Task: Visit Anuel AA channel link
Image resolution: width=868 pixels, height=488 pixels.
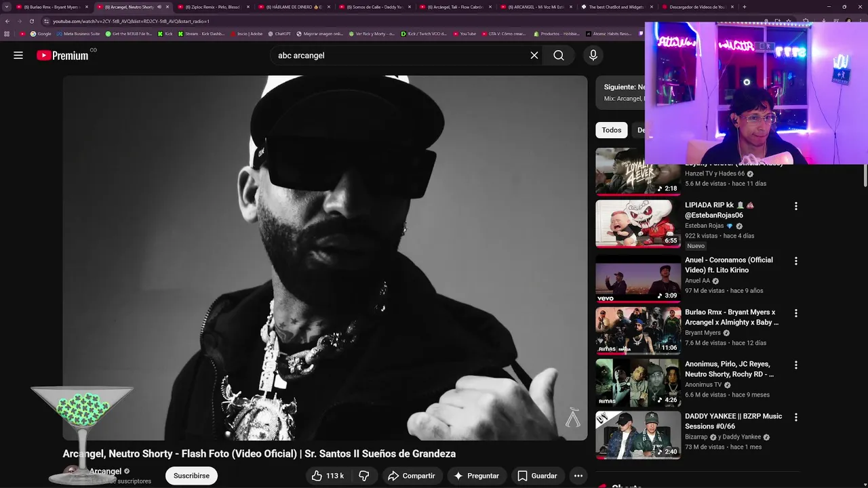Action: coord(697,281)
